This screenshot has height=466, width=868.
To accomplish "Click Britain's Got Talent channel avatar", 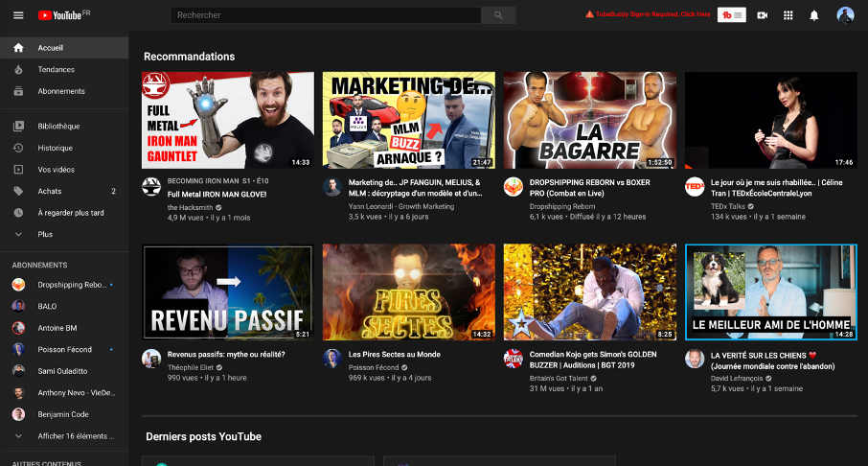I will [514, 359].
